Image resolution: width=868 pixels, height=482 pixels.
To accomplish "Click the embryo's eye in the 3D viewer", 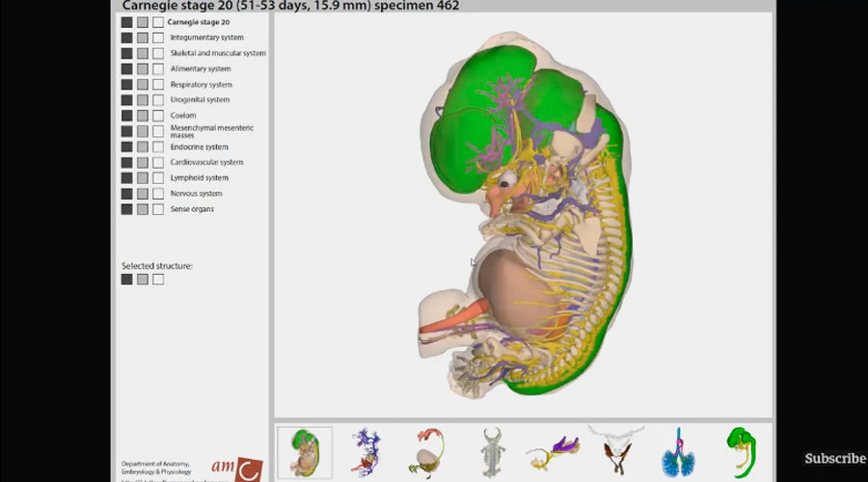I will (x=504, y=181).
